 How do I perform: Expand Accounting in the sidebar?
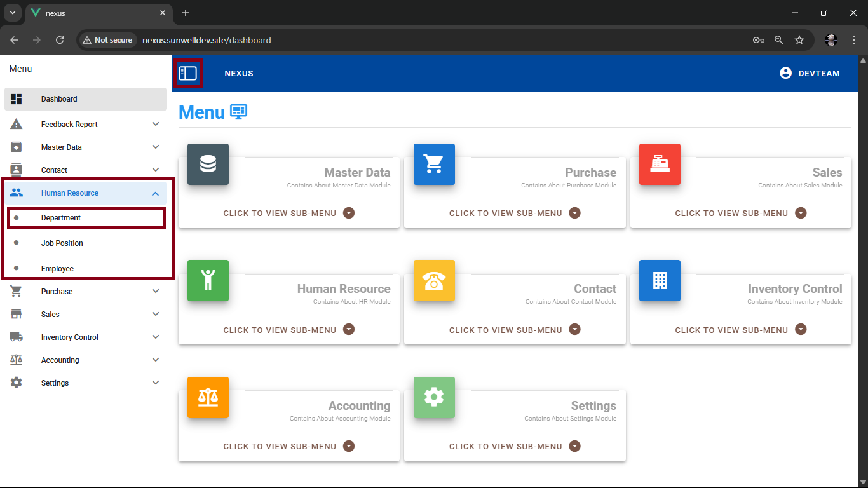pos(156,360)
